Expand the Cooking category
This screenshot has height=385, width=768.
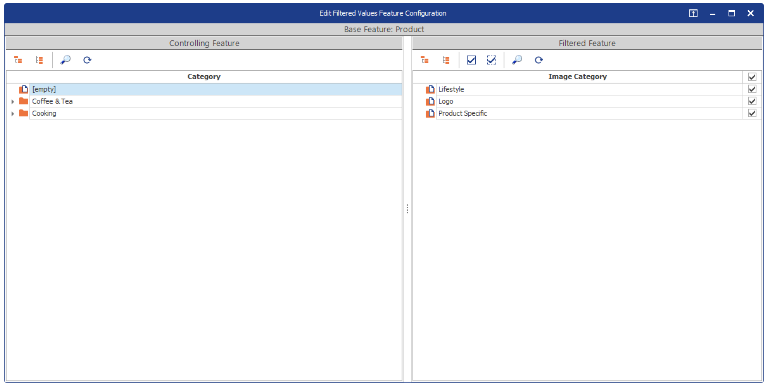(13, 114)
